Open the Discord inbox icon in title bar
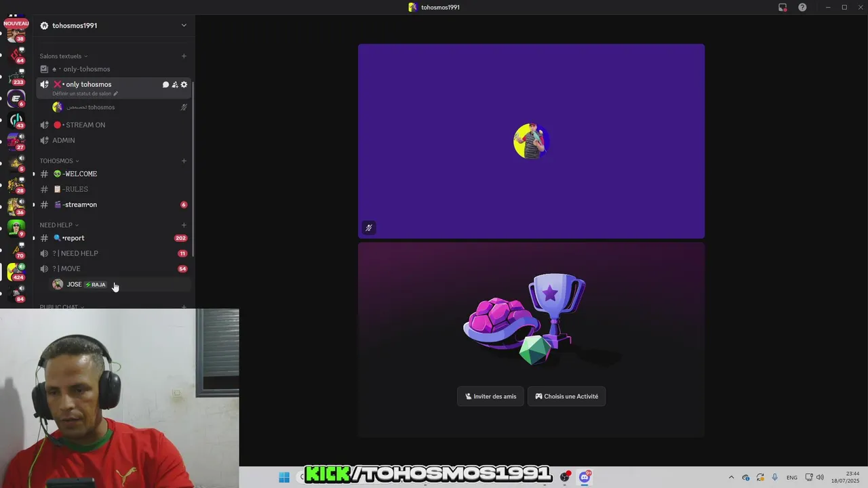This screenshot has width=868, height=488. pyautogui.click(x=783, y=7)
